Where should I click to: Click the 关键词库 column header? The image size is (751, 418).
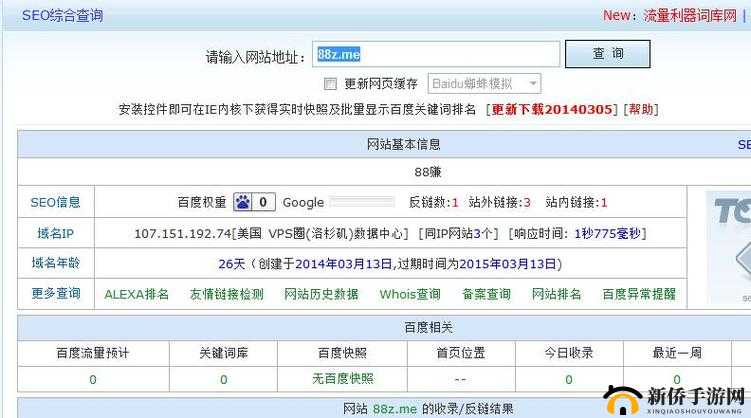pyautogui.click(x=224, y=353)
